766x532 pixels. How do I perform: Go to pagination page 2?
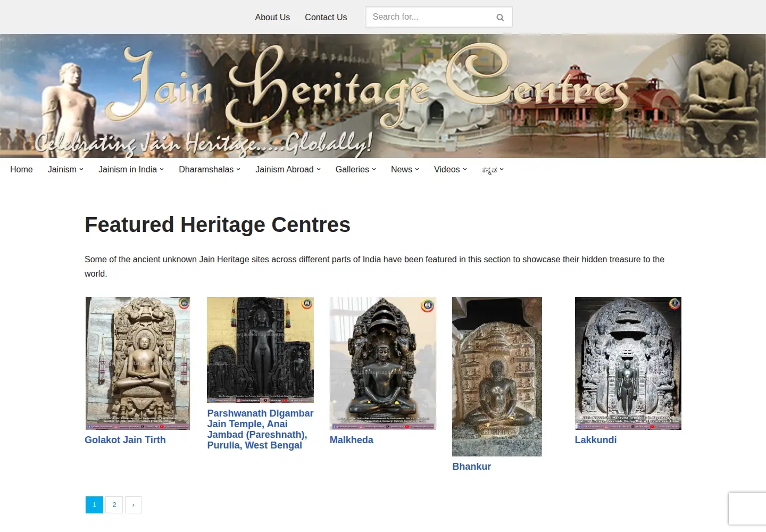click(114, 505)
